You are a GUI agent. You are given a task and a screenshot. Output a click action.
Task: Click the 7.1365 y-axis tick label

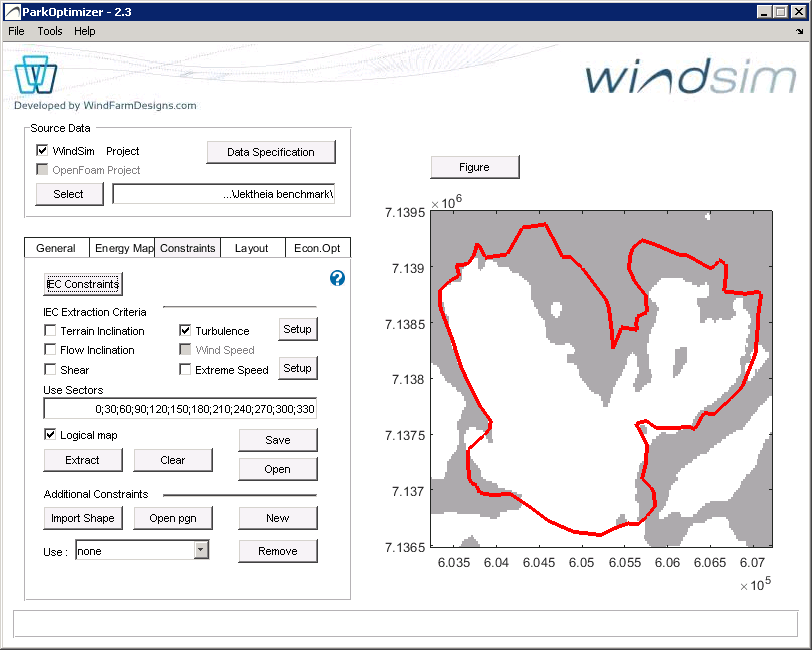pos(405,547)
